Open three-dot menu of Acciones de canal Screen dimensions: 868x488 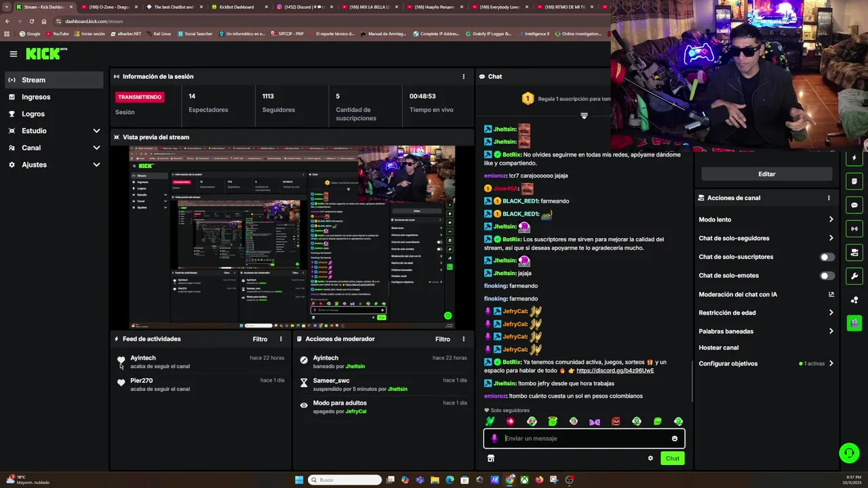[x=829, y=198]
